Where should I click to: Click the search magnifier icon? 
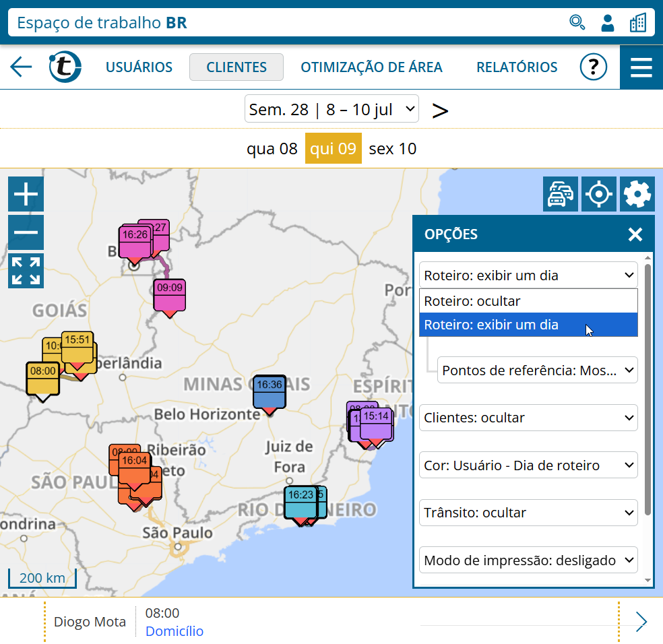(577, 22)
